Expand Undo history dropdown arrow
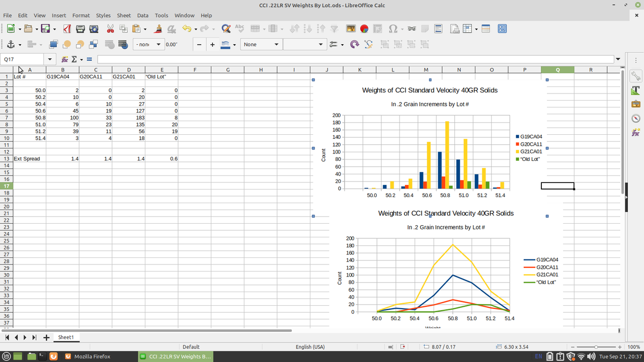644x362 pixels. pyautogui.click(x=195, y=29)
